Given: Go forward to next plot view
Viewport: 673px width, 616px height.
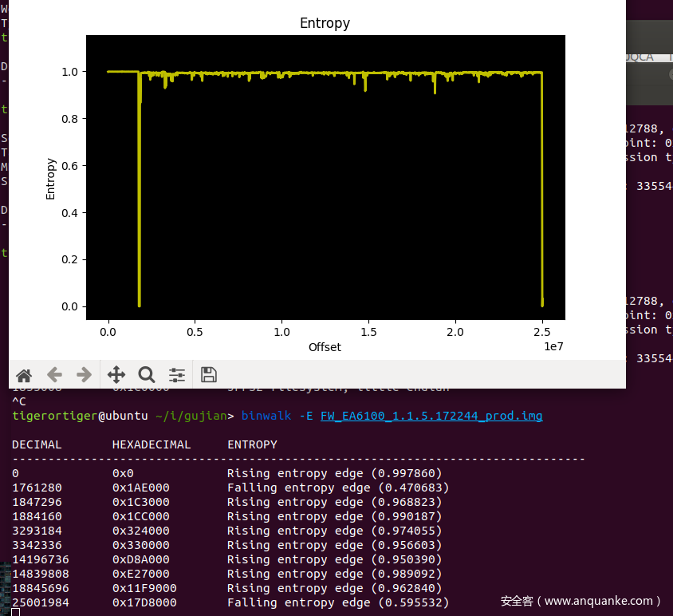Looking at the screenshot, I should point(84,375).
